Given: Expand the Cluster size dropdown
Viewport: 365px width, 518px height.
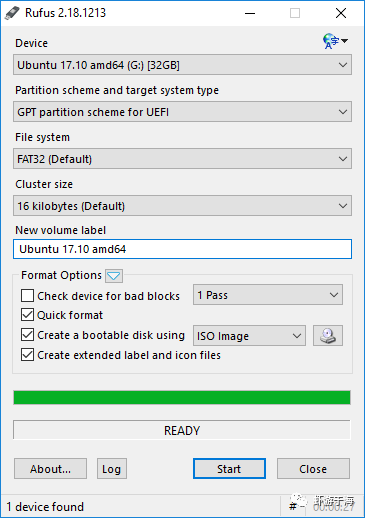Looking at the screenshot, I should click(x=182, y=206).
